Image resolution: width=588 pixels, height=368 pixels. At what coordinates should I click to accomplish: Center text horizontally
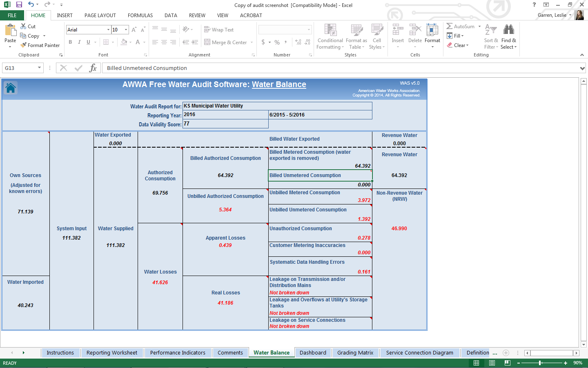pos(164,42)
